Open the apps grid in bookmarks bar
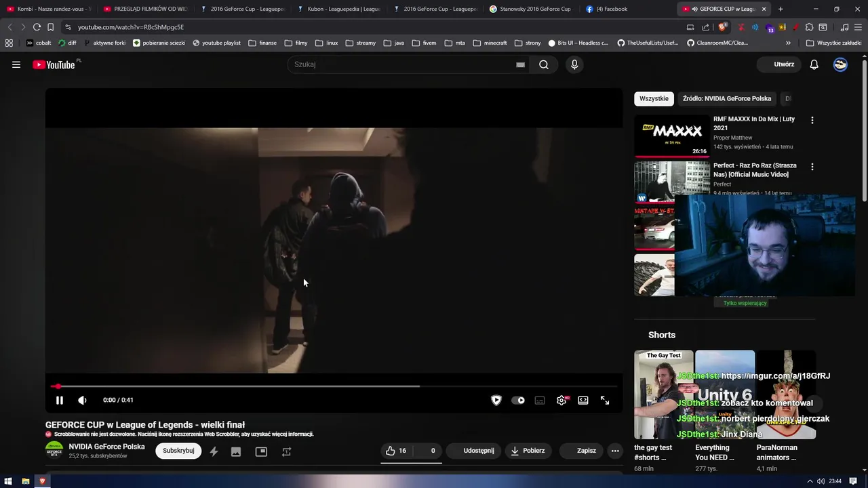Viewport: 868px width, 488px height. pyautogui.click(x=9, y=43)
